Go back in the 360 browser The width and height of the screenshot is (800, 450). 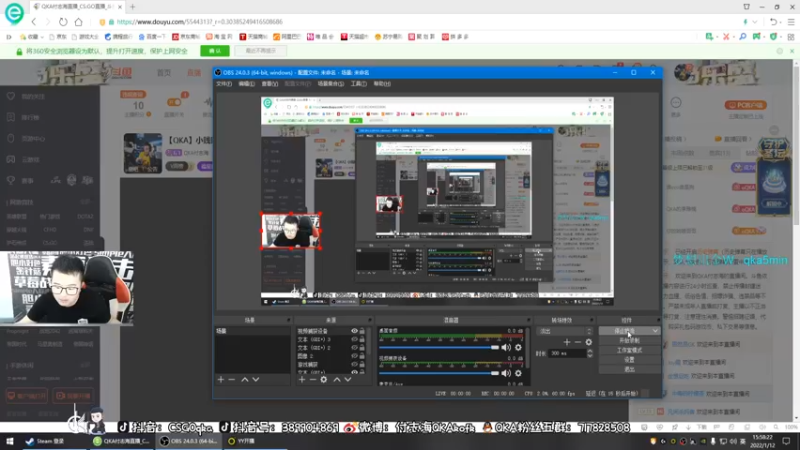[34, 22]
